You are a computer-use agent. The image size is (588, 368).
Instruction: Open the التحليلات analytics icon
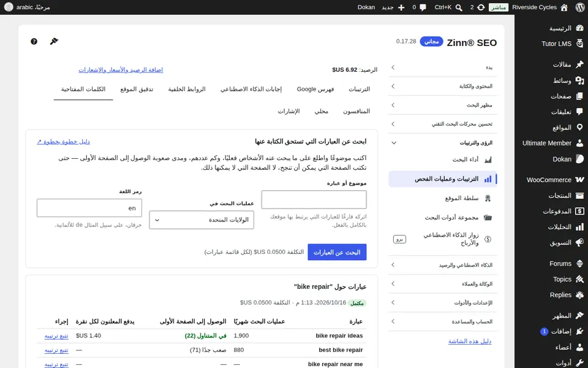point(579,227)
